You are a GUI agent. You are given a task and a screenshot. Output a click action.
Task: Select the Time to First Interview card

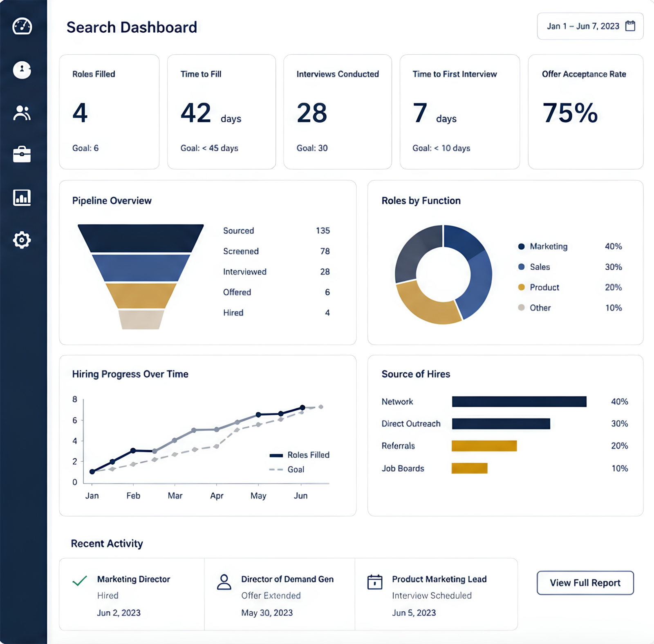point(460,112)
